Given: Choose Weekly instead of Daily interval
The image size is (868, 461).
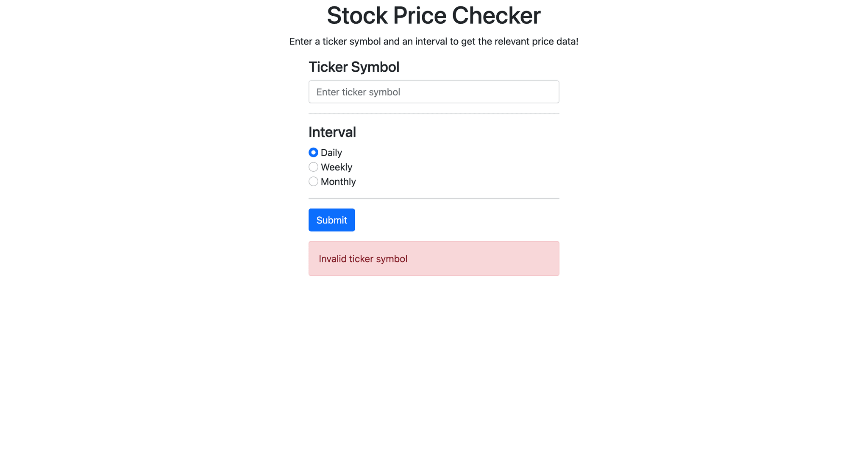Looking at the screenshot, I should click(x=313, y=167).
